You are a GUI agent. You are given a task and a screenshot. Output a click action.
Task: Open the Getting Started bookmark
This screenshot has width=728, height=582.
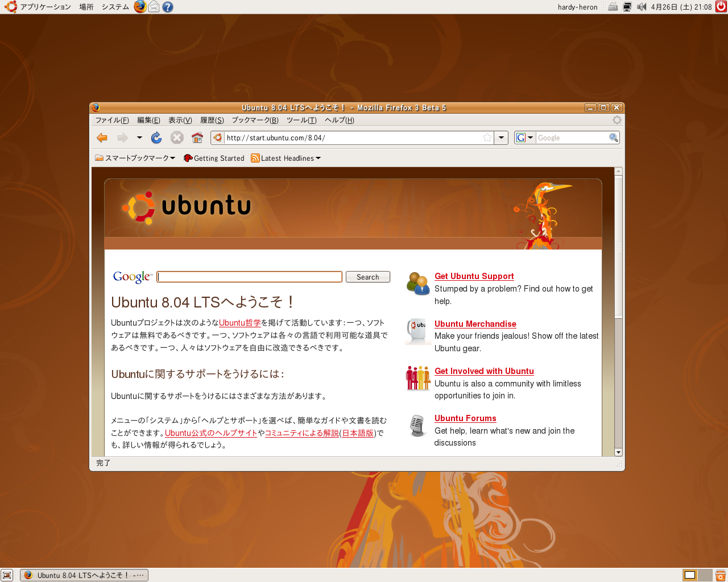pyautogui.click(x=214, y=158)
